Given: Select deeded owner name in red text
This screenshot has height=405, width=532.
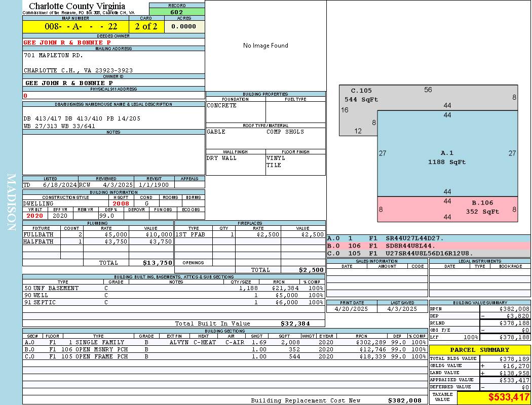Looking at the screenshot, I should (67, 43).
